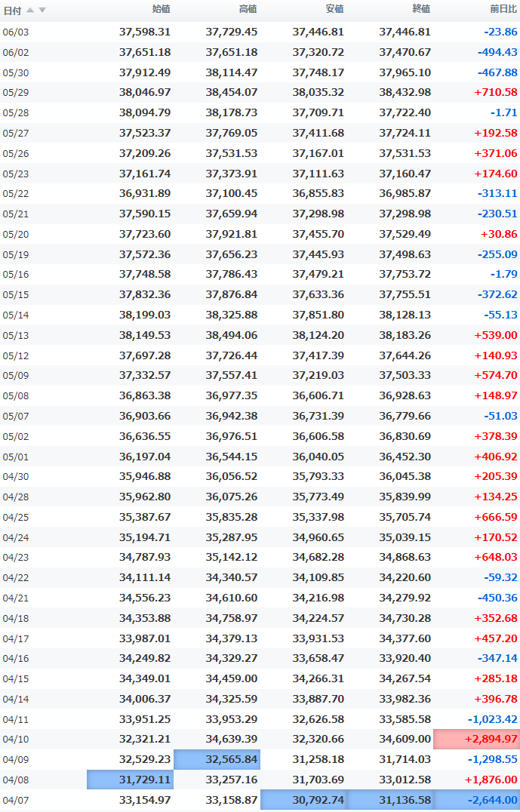The image size is (520, 812).
Task: Select closing value 36,045.38
Action: pyautogui.click(x=405, y=476)
